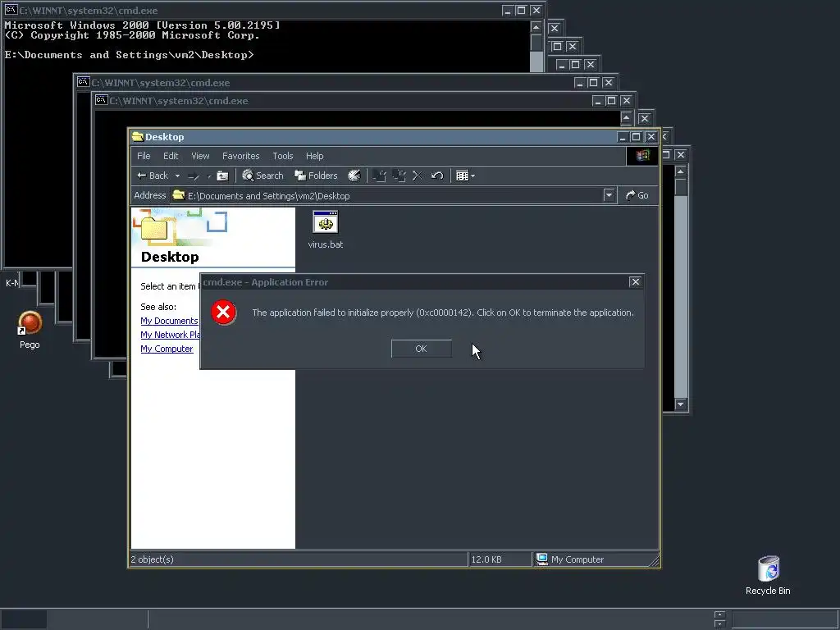Open the Edit menu

point(171,156)
